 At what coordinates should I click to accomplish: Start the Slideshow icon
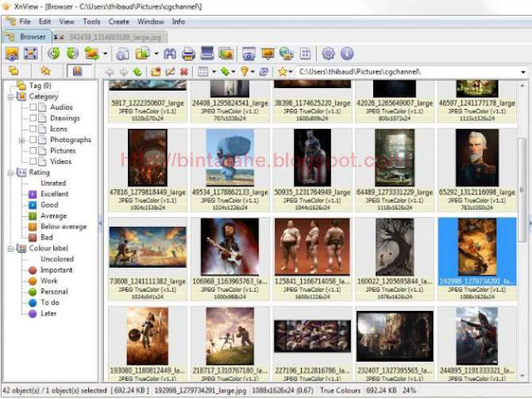tap(268, 53)
